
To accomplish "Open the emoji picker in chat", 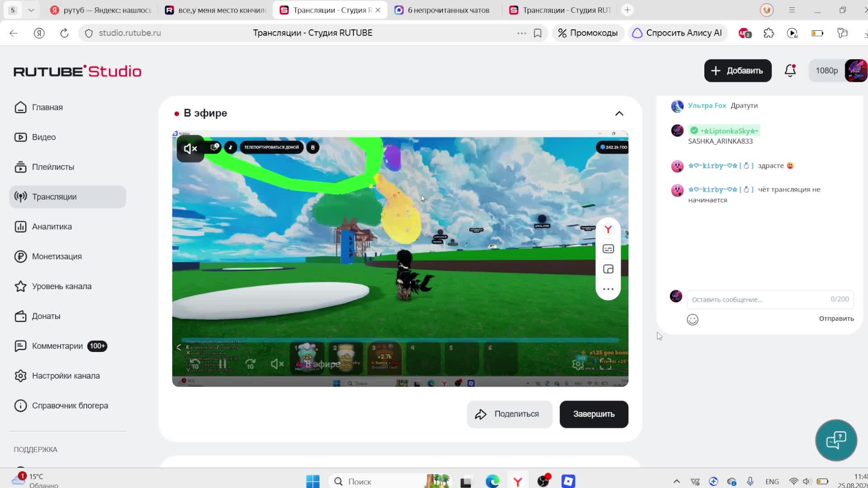I will point(693,320).
